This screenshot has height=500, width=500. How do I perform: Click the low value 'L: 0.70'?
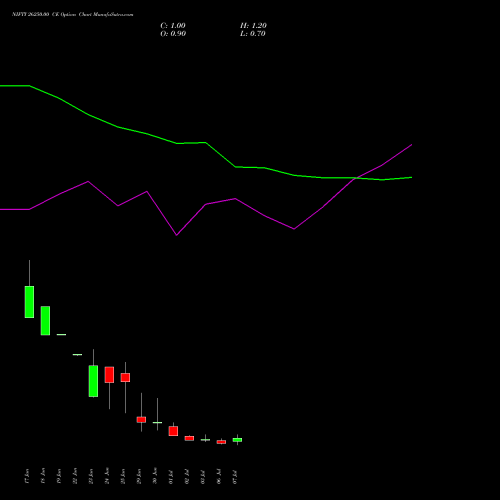[x=253, y=34]
